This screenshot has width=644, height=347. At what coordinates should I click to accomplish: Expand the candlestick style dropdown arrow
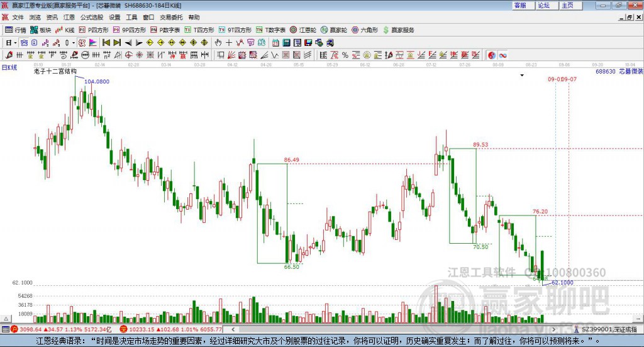tap(74, 43)
